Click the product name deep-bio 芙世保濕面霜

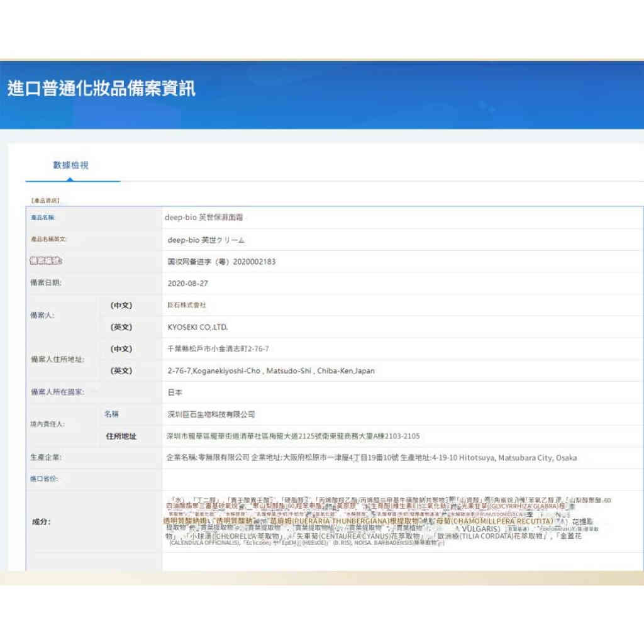click(x=201, y=218)
